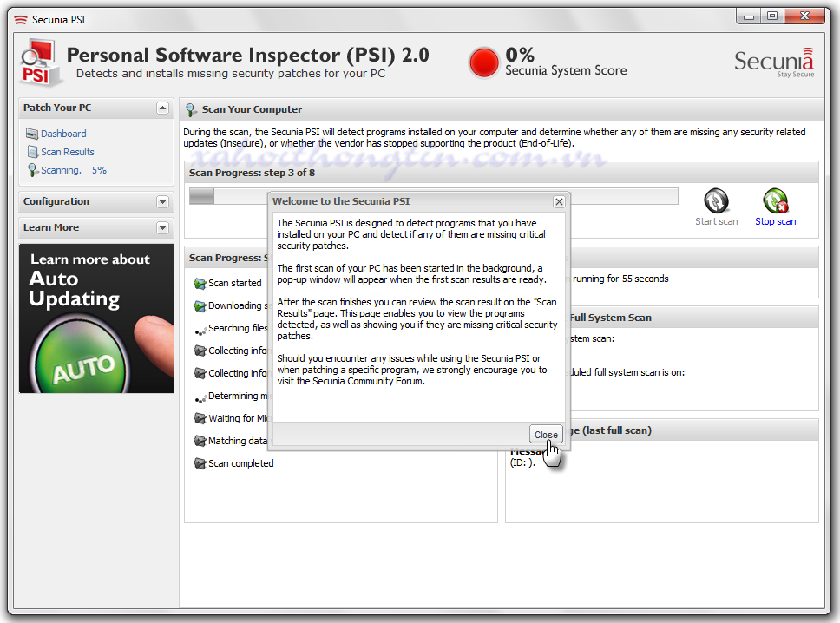Maximize the Secunia PSI window
Screen dimensions: 840x623
click(772, 16)
